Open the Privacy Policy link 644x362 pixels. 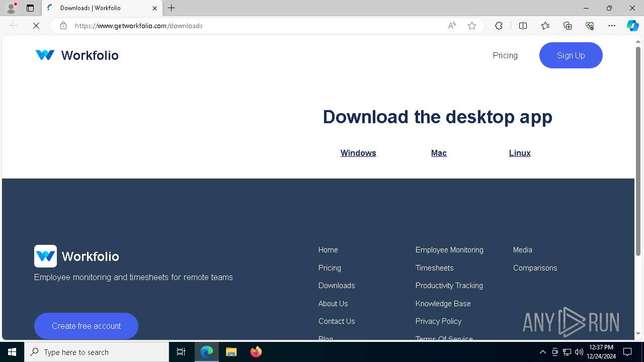point(438,321)
